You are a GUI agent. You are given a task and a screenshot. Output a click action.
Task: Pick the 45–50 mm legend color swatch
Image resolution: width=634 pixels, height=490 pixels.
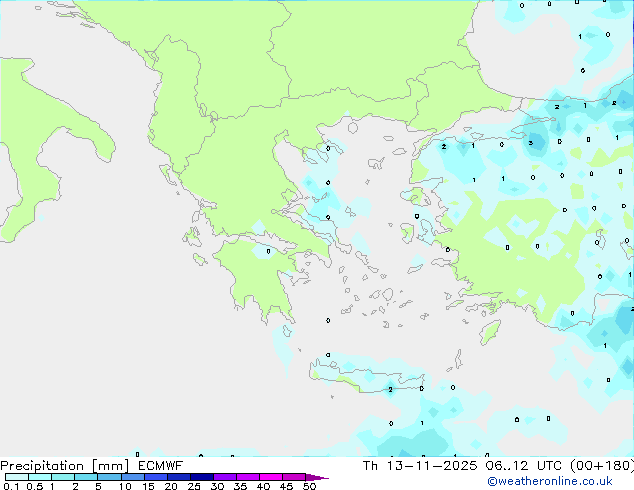tap(294, 477)
